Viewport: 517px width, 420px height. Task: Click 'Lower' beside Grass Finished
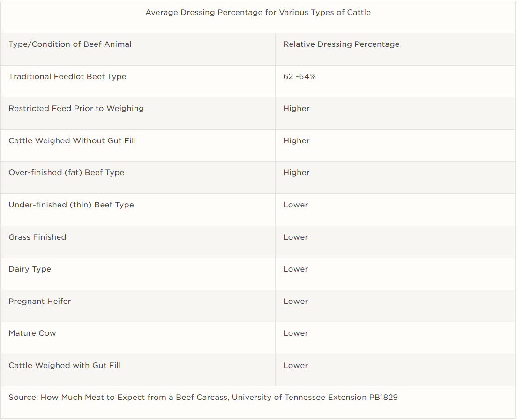coord(296,237)
